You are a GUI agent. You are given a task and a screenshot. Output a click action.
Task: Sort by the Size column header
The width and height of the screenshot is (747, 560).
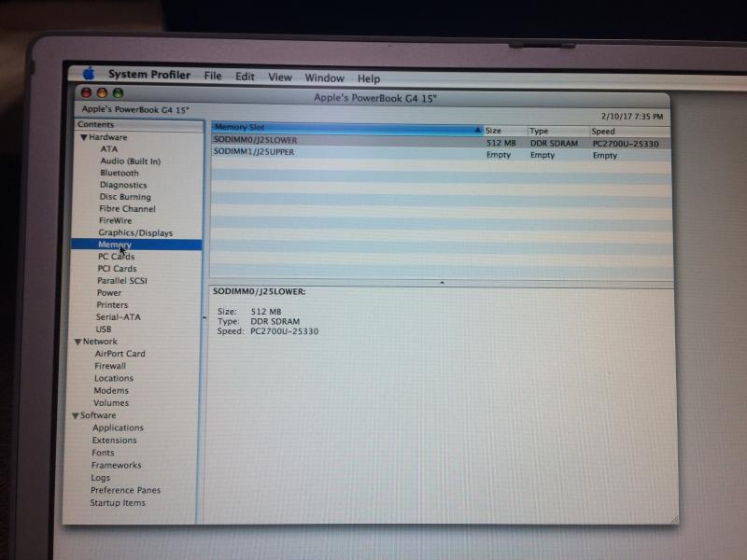505,131
